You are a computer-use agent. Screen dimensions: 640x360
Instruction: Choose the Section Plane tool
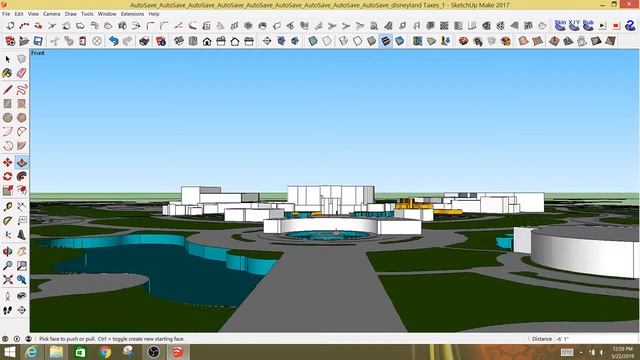coord(22,310)
